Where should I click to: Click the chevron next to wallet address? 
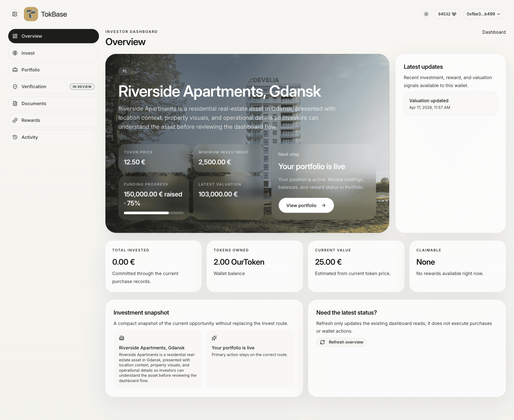click(x=499, y=14)
